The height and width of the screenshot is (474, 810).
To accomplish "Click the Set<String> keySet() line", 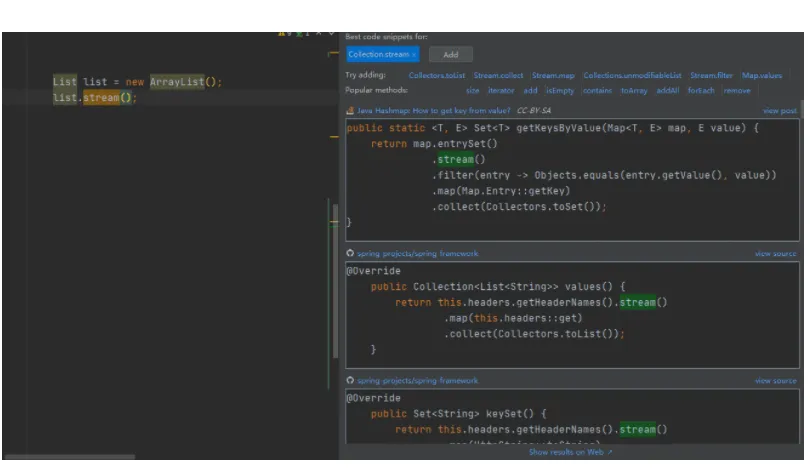I will pyautogui.click(x=458, y=414).
